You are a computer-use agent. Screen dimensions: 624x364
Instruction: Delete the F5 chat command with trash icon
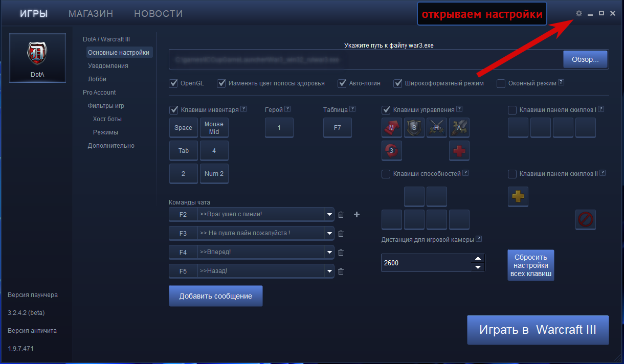coord(341,271)
